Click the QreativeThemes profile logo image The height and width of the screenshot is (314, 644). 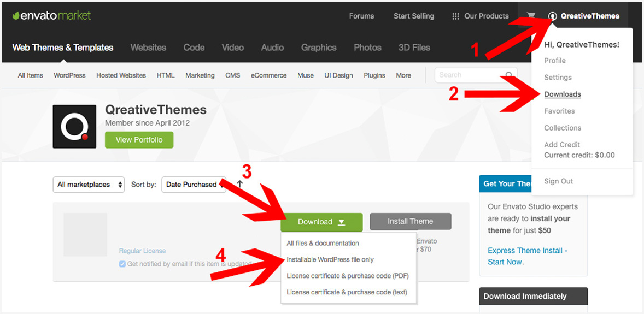[x=74, y=127]
